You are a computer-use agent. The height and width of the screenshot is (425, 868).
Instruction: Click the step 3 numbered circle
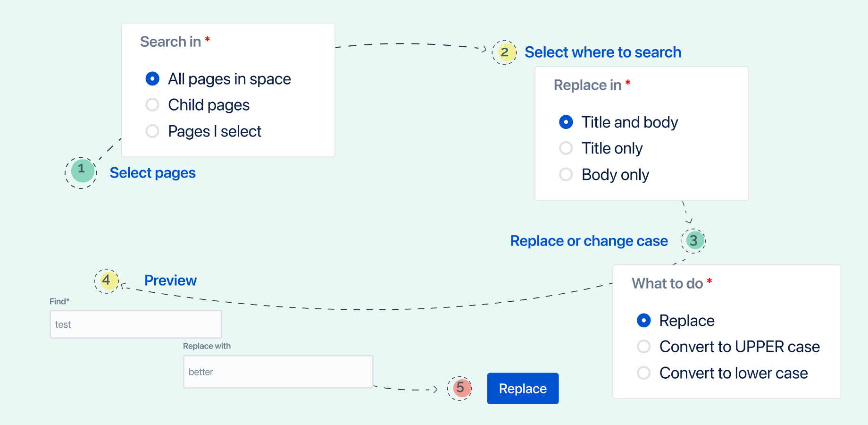[x=693, y=240]
